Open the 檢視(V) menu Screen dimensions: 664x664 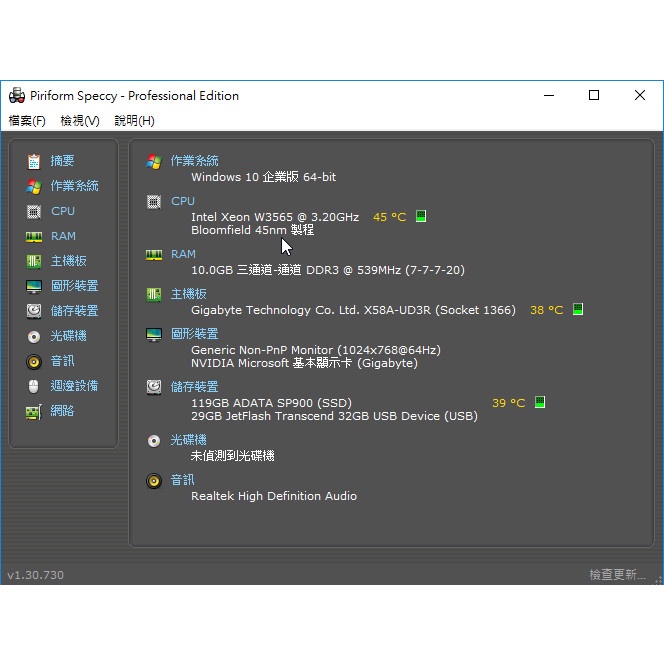pyautogui.click(x=80, y=121)
